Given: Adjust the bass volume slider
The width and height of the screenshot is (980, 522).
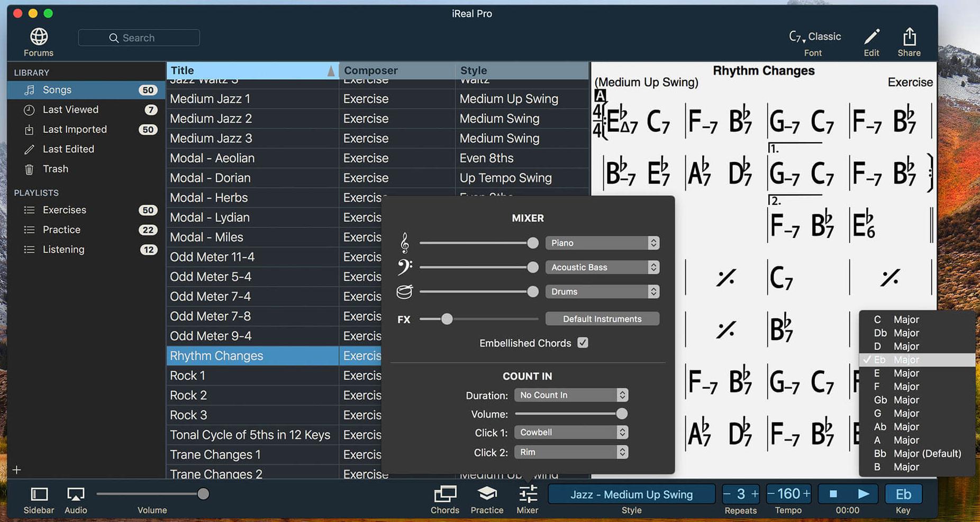Looking at the screenshot, I should click(533, 267).
